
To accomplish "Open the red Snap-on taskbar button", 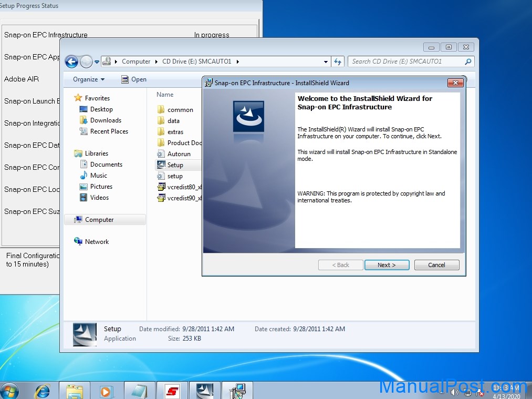I will tap(172, 391).
